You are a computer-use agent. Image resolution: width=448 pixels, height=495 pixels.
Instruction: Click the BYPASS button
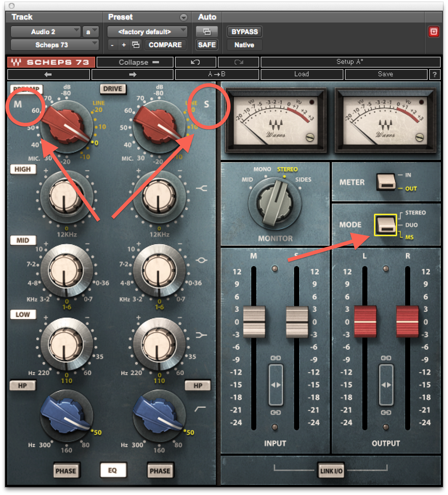245,32
